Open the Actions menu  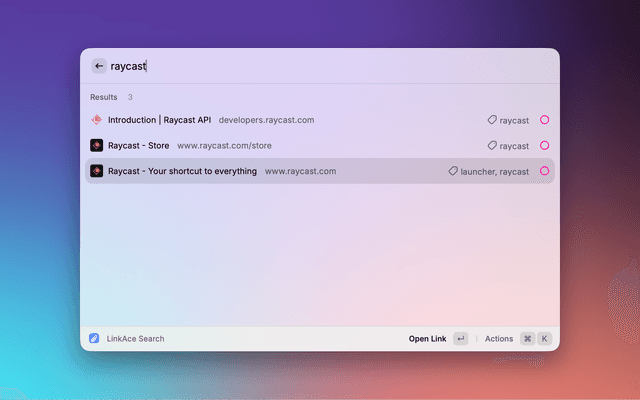499,339
